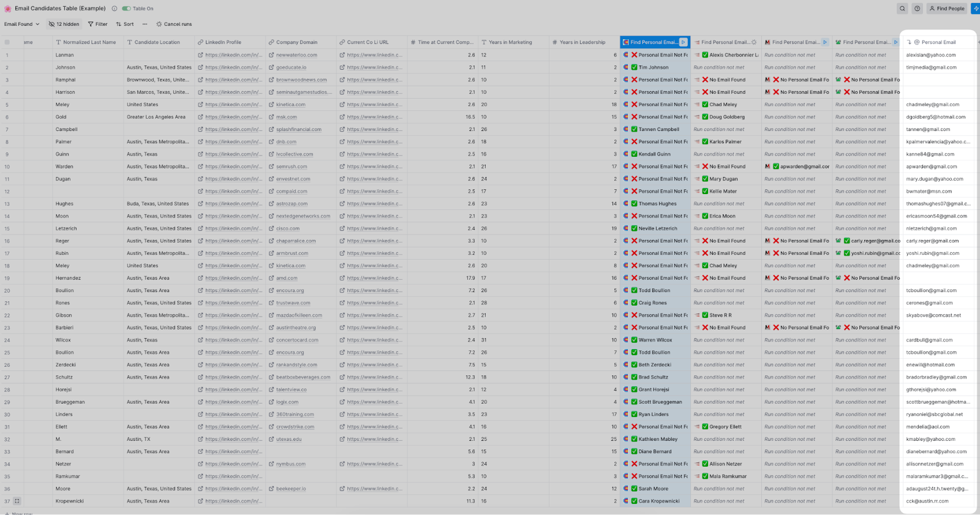Select the cell cck@austin.rr.com
Screen dimensions: 980x515
coord(938,501)
